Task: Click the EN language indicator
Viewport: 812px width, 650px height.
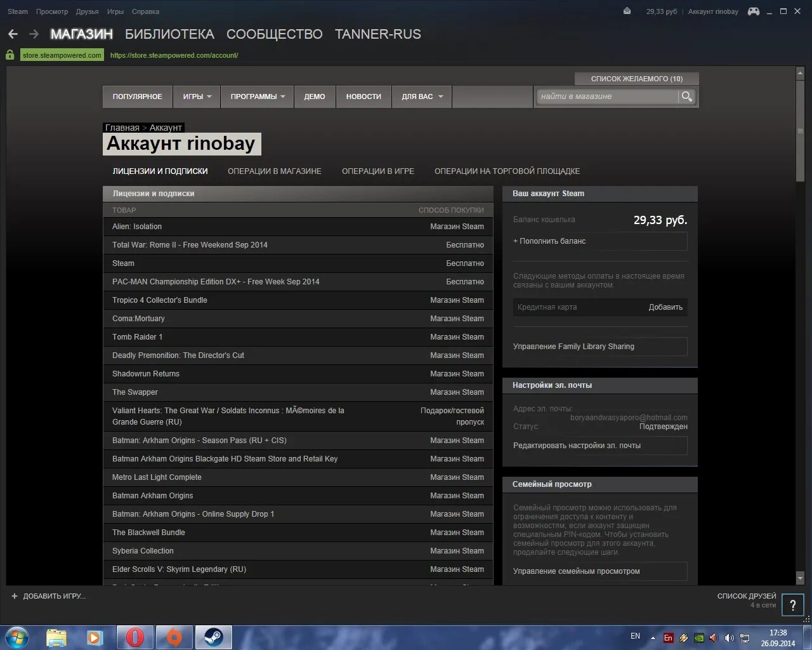Action: pos(635,636)
